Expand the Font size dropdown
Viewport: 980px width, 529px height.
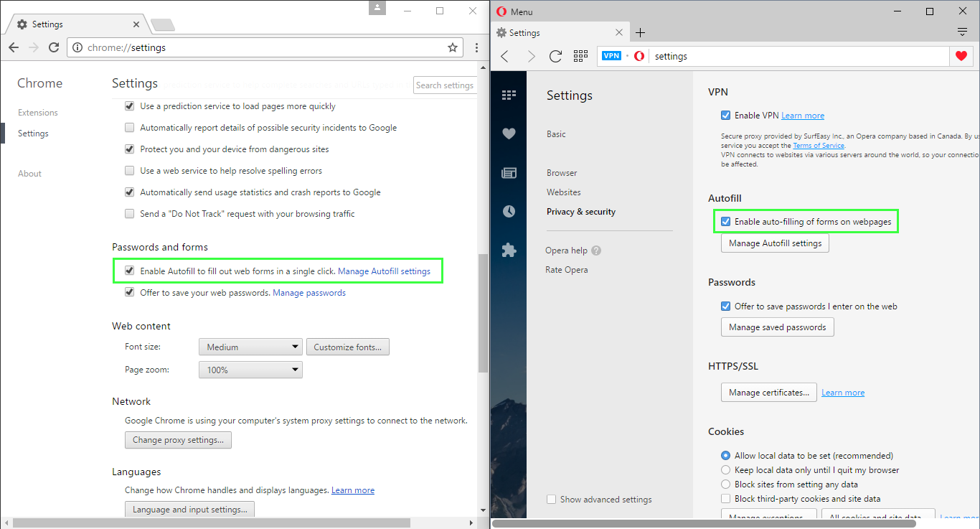pyautogui.click(x=250, y=347)
